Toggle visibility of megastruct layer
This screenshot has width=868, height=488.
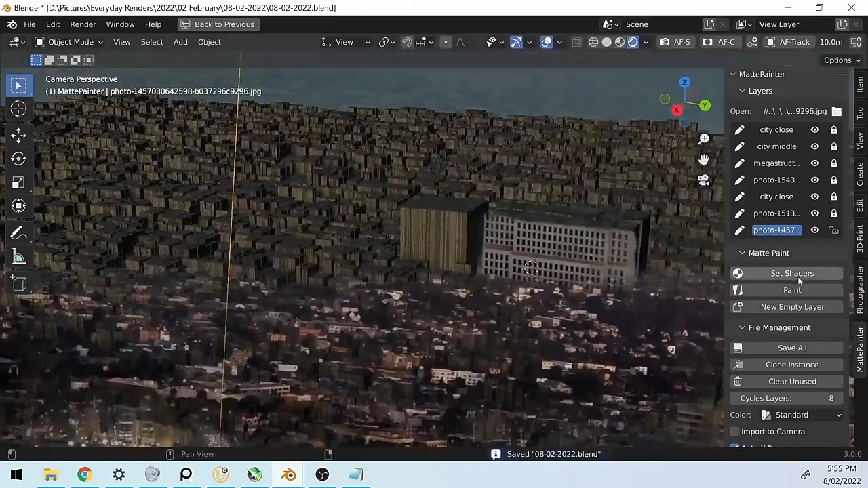(814, 163)
